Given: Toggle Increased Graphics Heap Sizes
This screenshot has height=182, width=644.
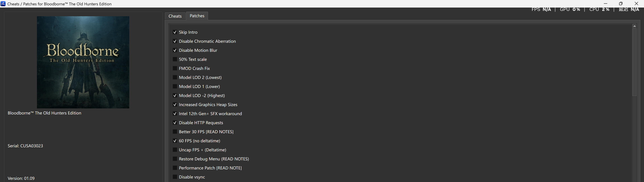Looking at the screenshot, I should pyautogui.click(x=175, y=105).
